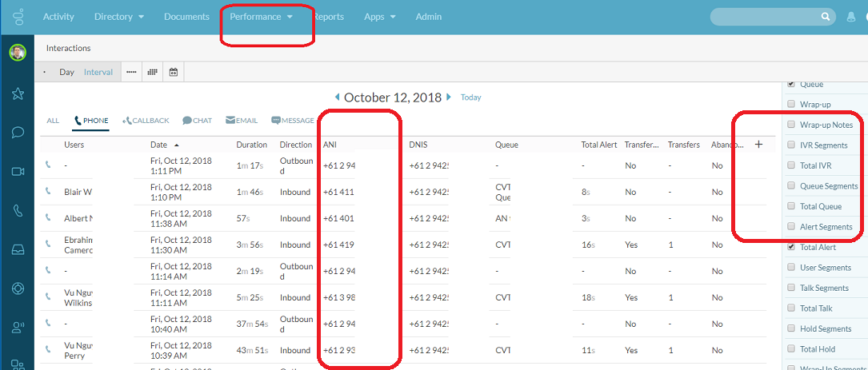Click the Duration column header

click(x=252, y=145)
